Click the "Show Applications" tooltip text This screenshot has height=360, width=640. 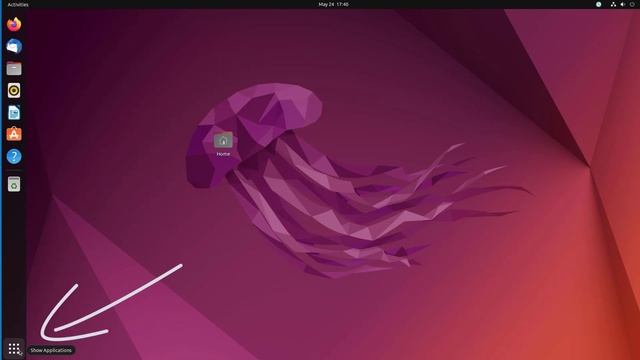point(51,350)
